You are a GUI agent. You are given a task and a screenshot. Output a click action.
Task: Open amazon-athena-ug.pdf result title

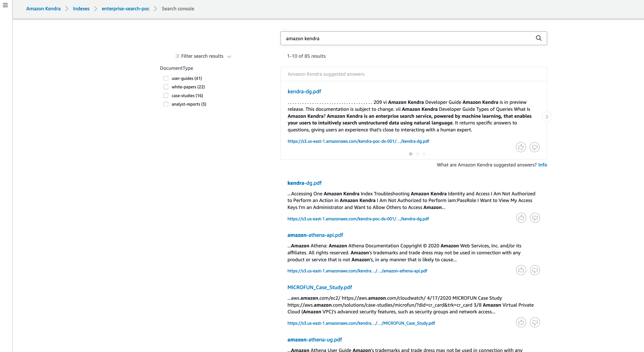click(315, 340)
